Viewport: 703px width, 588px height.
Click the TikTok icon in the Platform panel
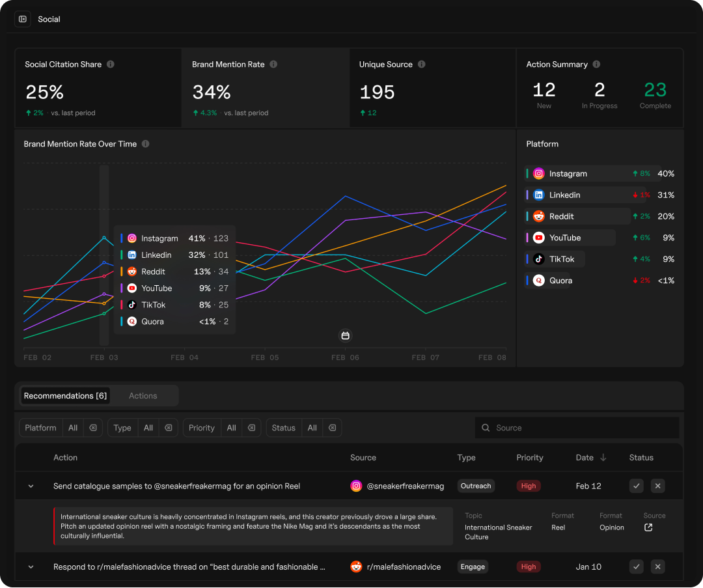(x=538, y=259)
